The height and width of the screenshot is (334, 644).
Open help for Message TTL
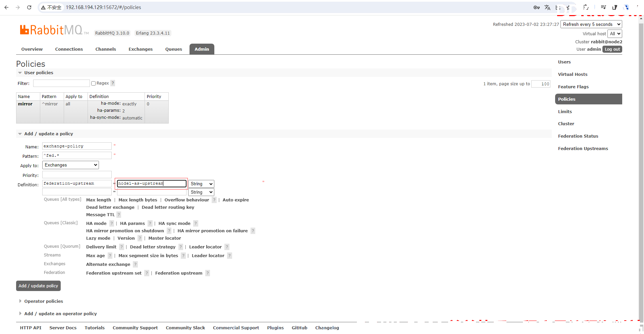pos(119,214)
